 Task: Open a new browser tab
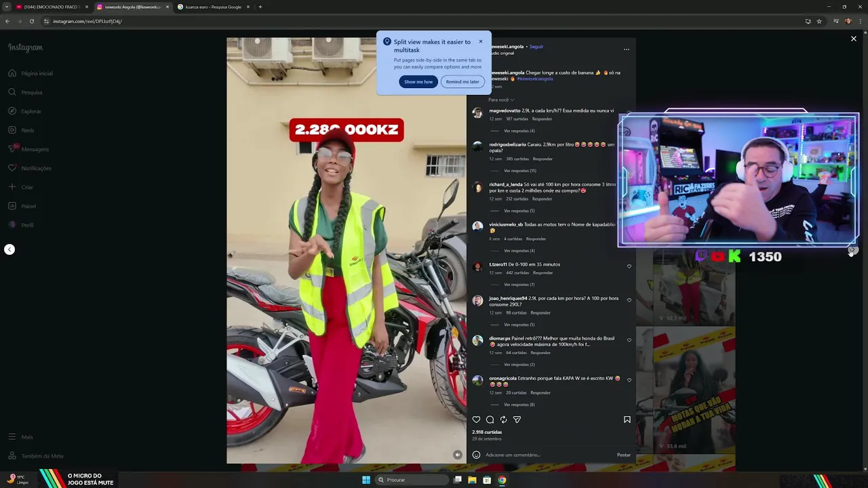click(260, 7)
